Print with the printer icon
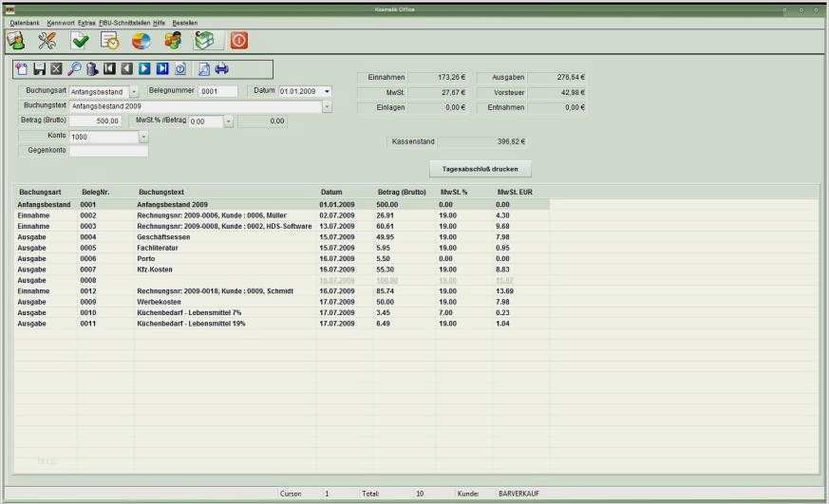This screenshot has width=829, height=504. tap(222, 69)
